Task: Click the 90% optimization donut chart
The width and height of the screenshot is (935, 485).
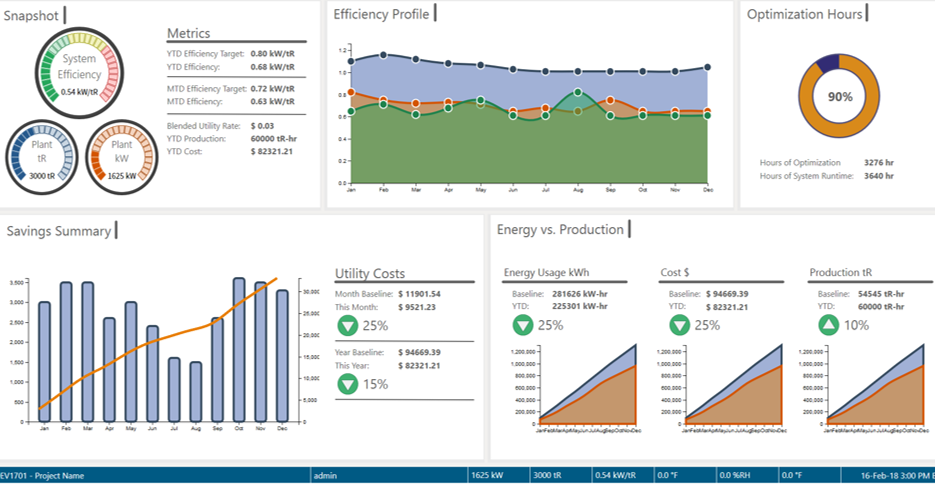Action: pos(839,97)
